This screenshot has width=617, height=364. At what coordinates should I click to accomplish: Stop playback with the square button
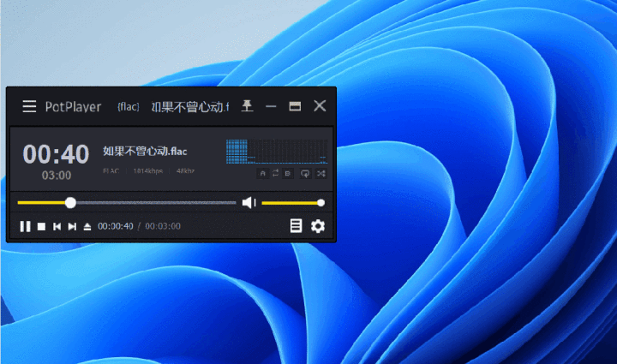pyautogui.click(x=41, y=226)
